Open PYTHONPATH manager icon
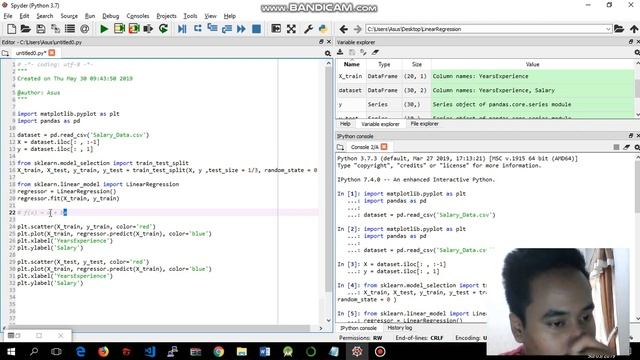 [323, 29]
